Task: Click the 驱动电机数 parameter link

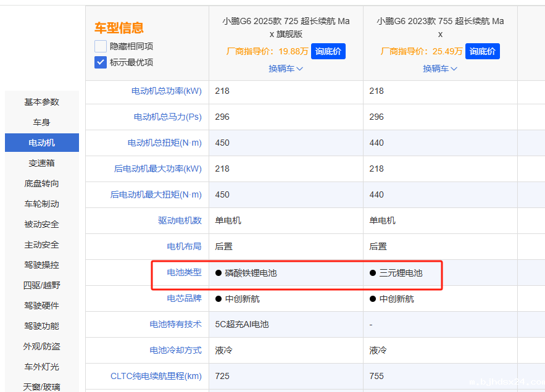Action: click(x=180, y=220)
